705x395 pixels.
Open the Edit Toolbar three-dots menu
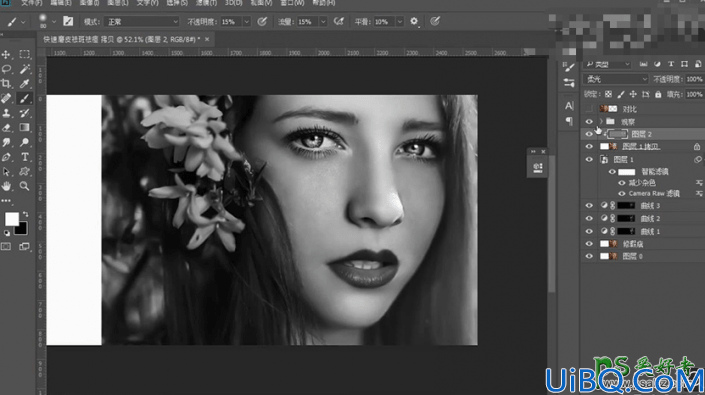[6, 200]
